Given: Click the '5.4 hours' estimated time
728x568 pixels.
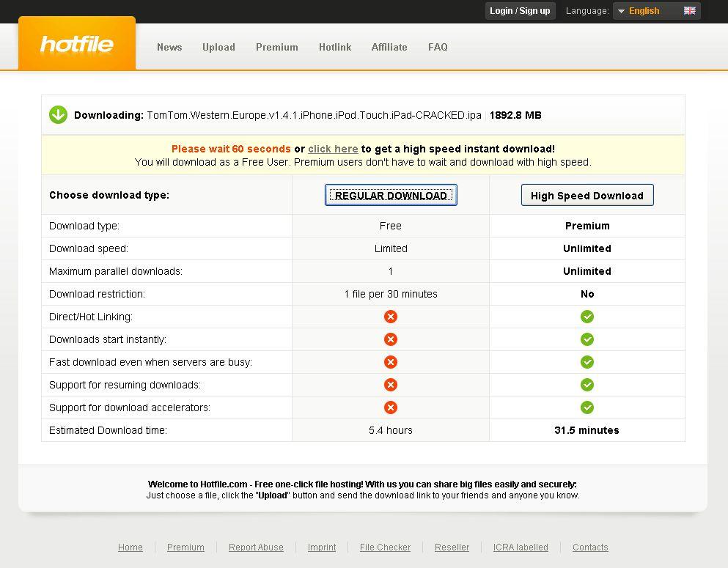Looking at the screenshot, I should click(x=391, y=430).
